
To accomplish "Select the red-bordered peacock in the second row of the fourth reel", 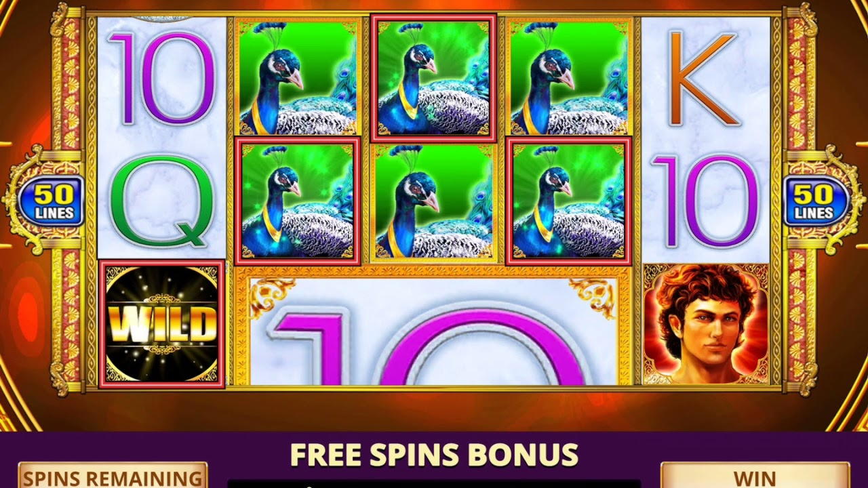I will (568, 201).
